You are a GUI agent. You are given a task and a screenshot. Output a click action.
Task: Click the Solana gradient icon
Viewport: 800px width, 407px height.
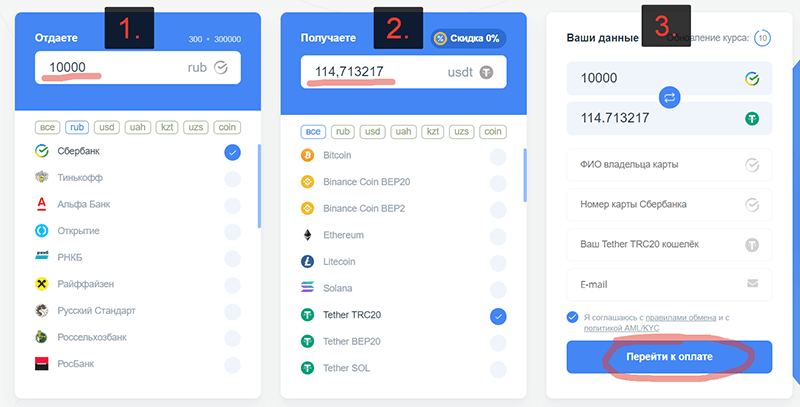point(307,288)
